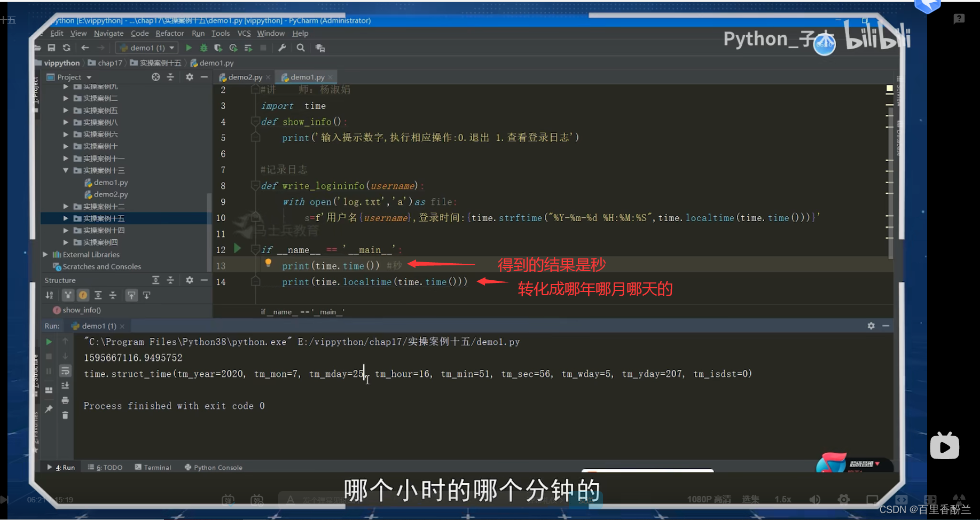Rerun demo1 from the Run panel
Screen dimensions: 980x520
(49, 342)
